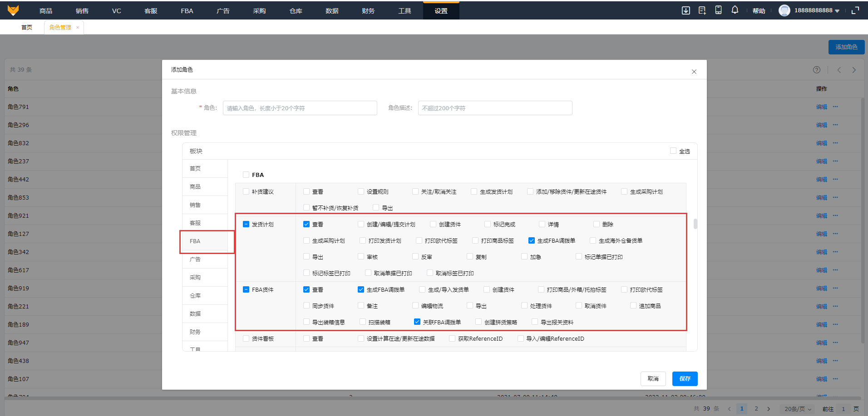Close the 角色管理 tab with its x icon

coord(78,28)
